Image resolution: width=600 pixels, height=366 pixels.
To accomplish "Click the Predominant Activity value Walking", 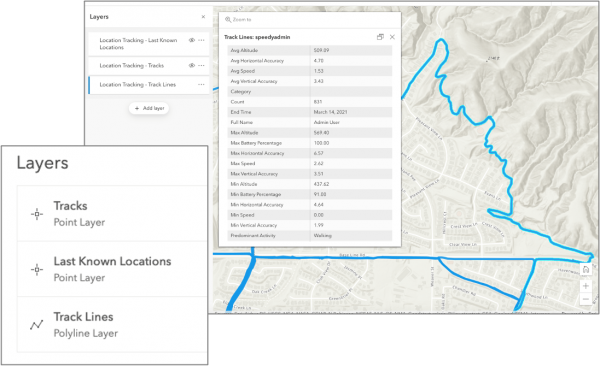I will (323, 235).
